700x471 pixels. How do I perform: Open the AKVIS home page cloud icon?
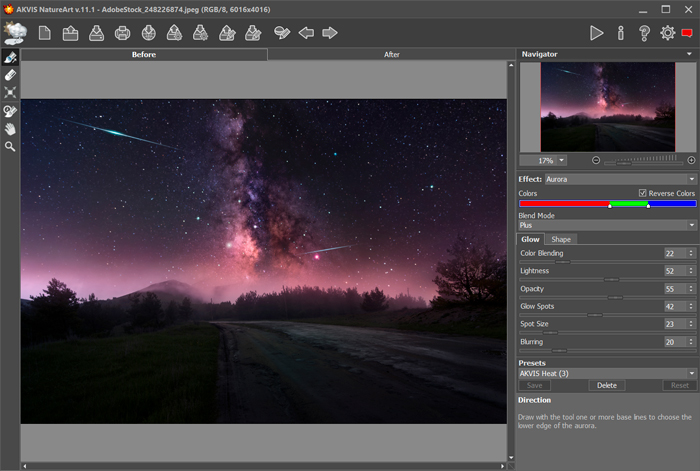tap(15, 33)
